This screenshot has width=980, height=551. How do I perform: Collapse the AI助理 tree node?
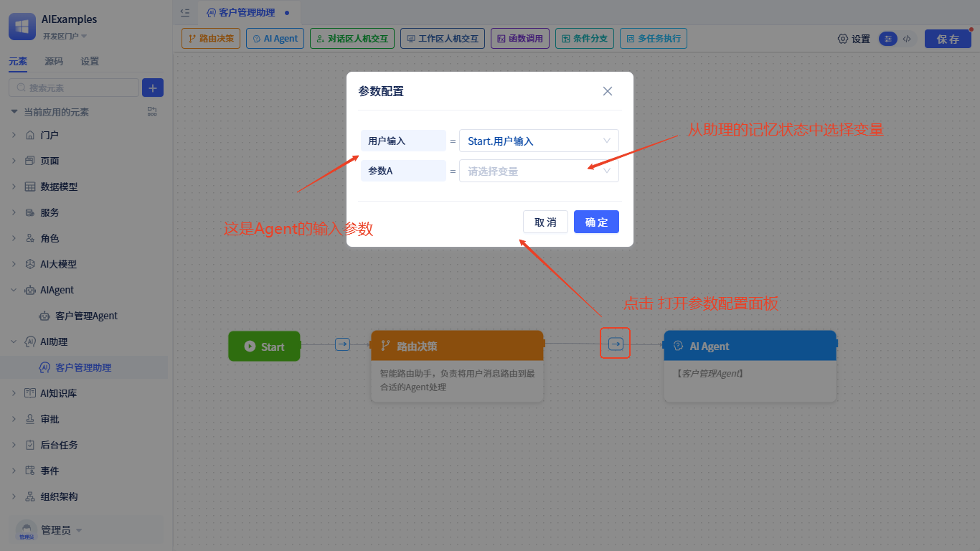(x=14, y=342)
